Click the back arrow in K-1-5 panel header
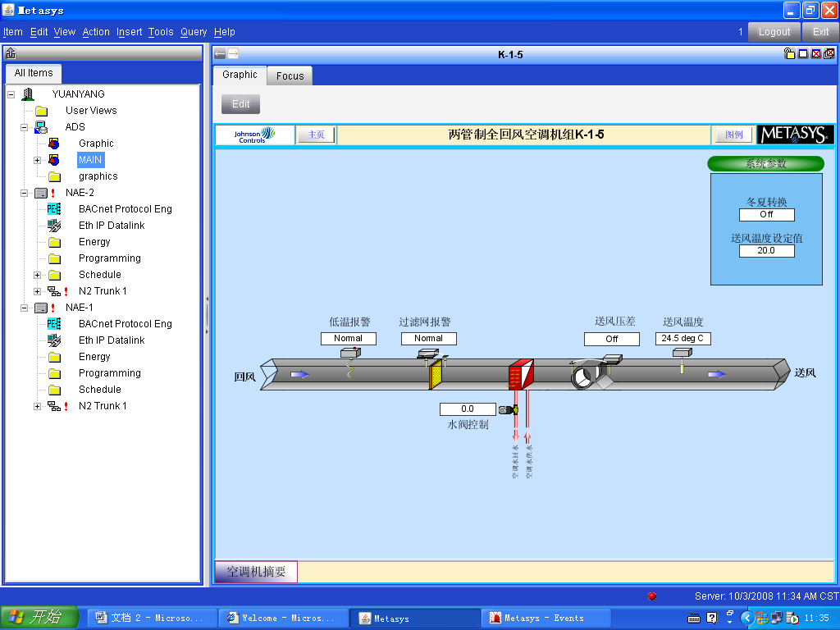 220,54
